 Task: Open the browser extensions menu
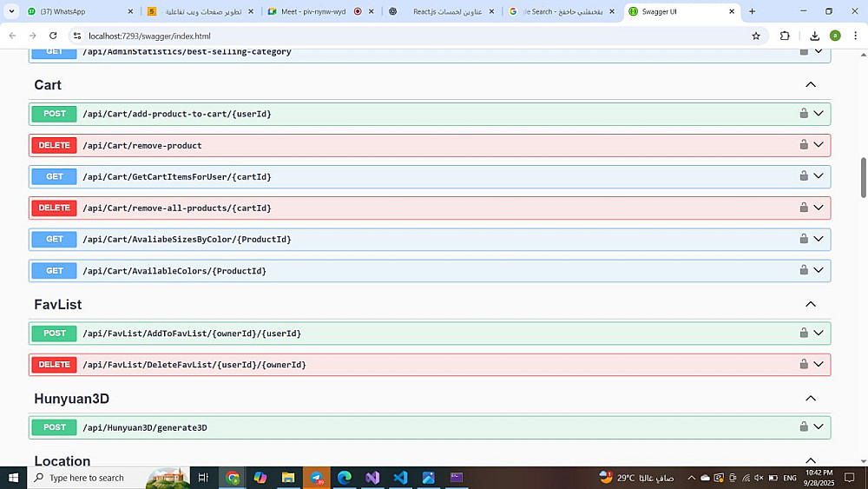[x=785, y=36]
